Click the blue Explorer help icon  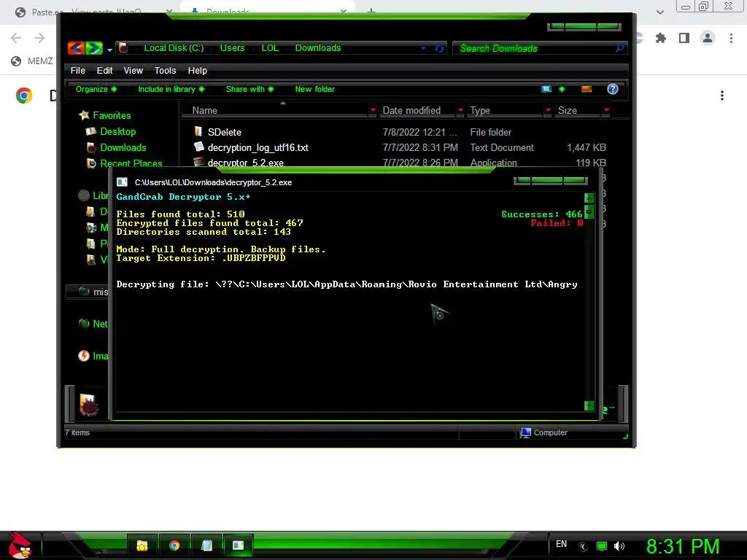[613, 89]
